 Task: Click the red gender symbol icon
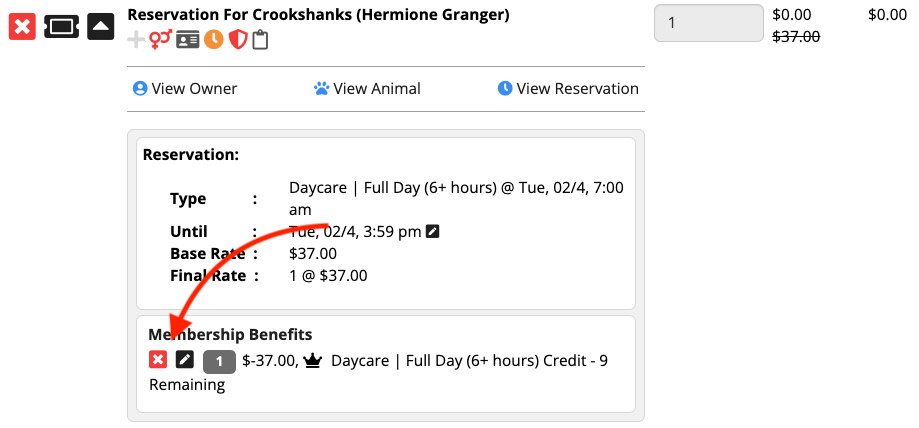[160, 40]
